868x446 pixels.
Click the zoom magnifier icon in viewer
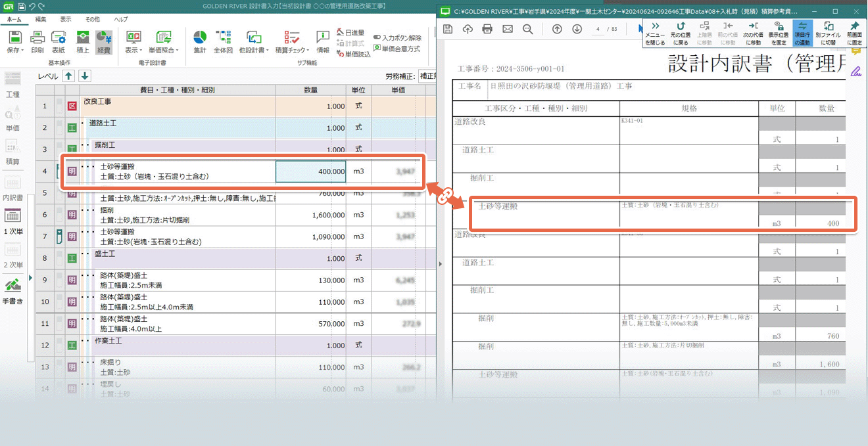click(x=527, y=29)
